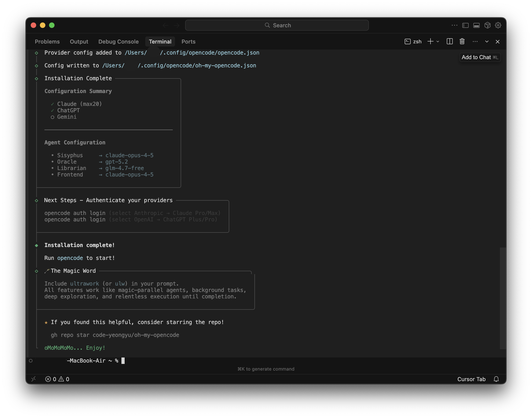Kill terminal with trash icon
The image size is (532, 418).
point(462,41)
